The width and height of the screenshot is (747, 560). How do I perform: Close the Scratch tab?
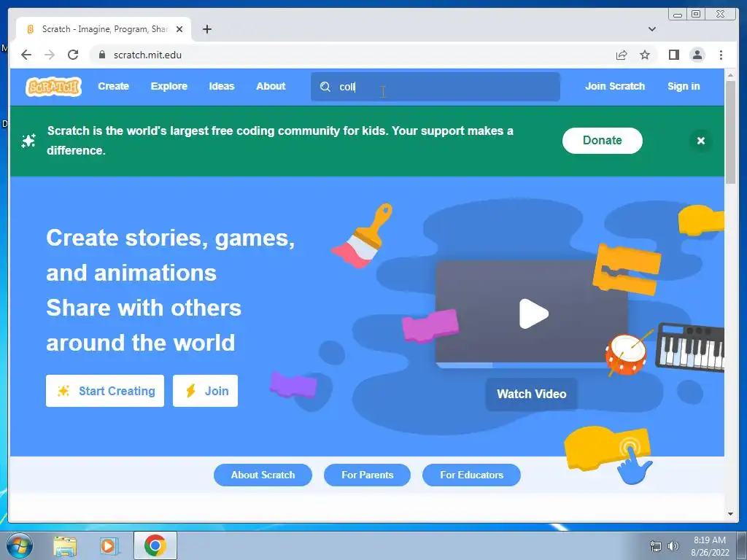coord(179,29)
